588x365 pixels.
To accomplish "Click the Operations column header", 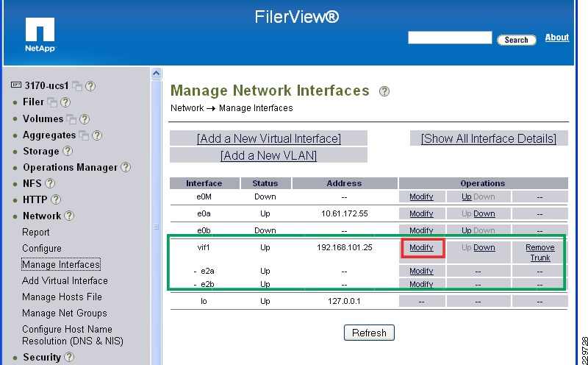I will [x=483, y=183].
